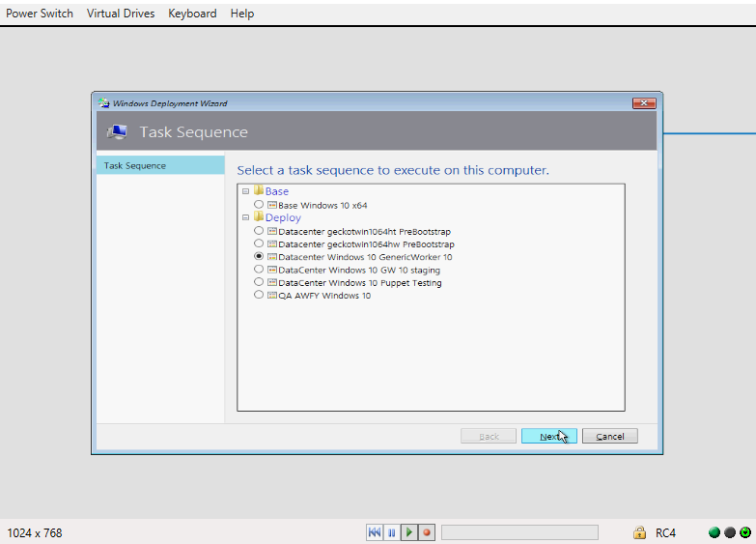756x544 pixels.
Task: Open the Virtual Drives menu
Action: tap(121, 14)
